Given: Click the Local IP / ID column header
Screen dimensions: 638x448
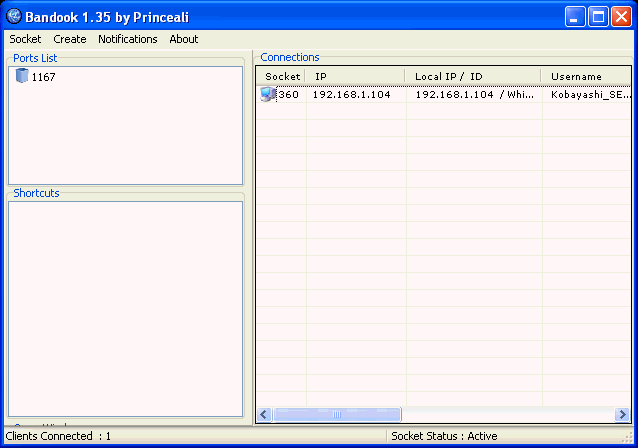Looking at the screenshot, I should [x=473, y=76].
